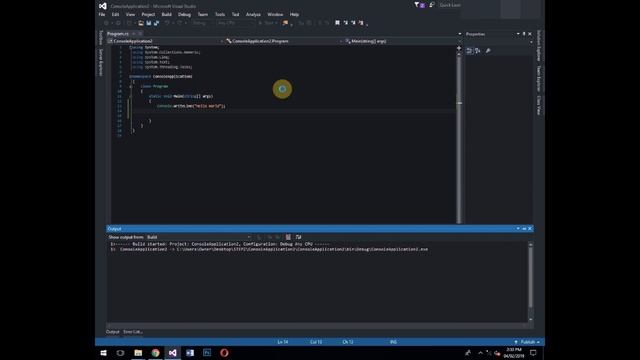Open Google Chrome from the taskbar
This screenshot has height=360, width=640.
point(156,353)
